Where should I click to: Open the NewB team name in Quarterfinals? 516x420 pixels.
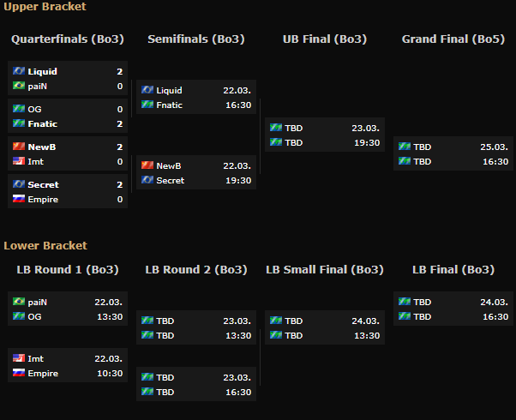point(42,147)
